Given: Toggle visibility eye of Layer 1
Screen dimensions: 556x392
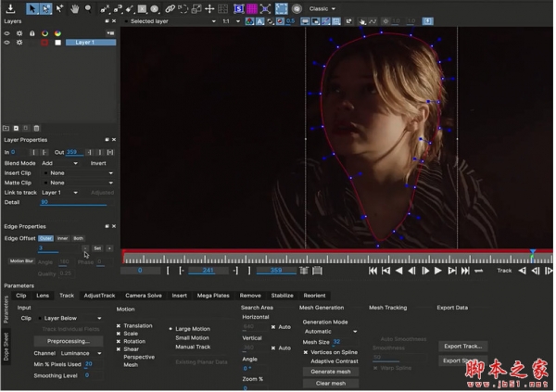Looking at the screenshot, I should tap(6, 43).
